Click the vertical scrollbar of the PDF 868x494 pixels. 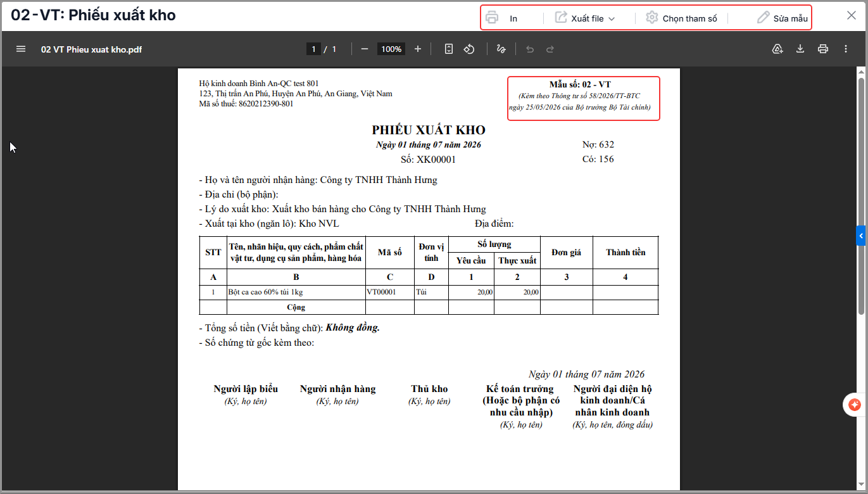(x=861, y=196)
